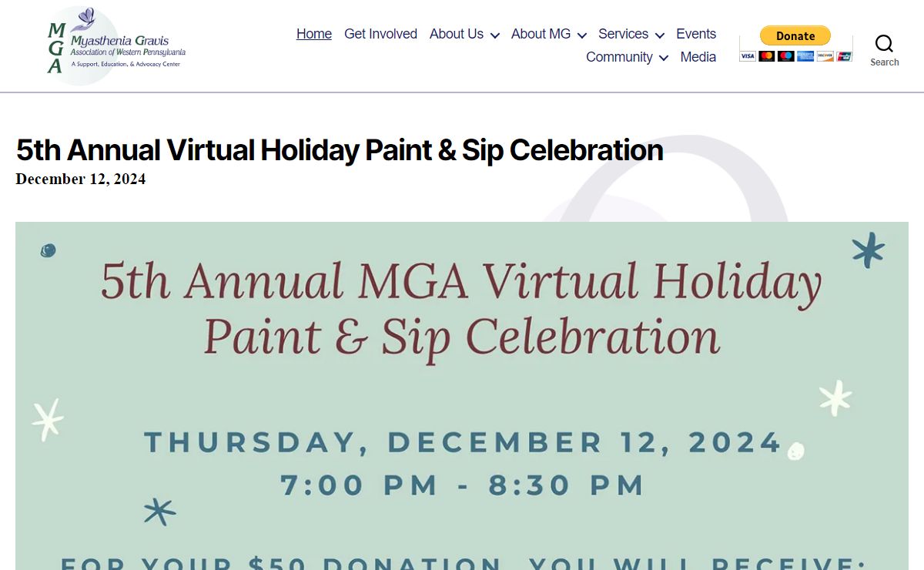Expand the Community submenu chevron
924x570 pixels.
663,58
